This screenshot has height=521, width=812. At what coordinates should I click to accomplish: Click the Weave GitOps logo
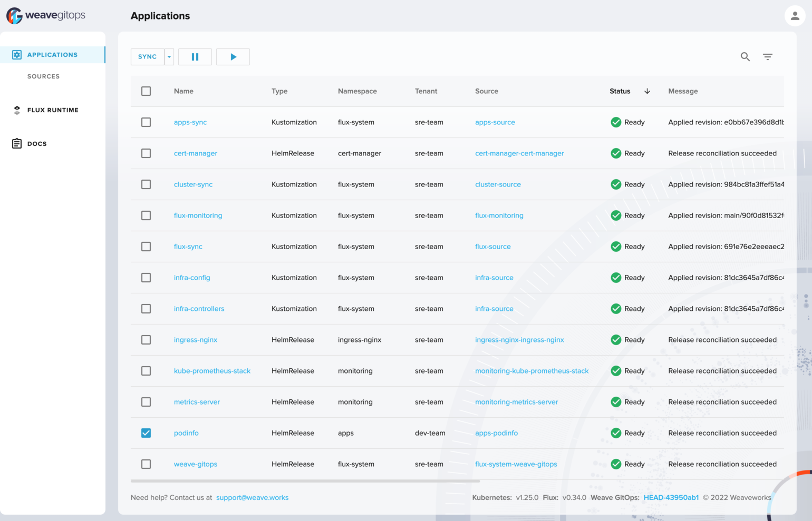click(x=46, y=16)
